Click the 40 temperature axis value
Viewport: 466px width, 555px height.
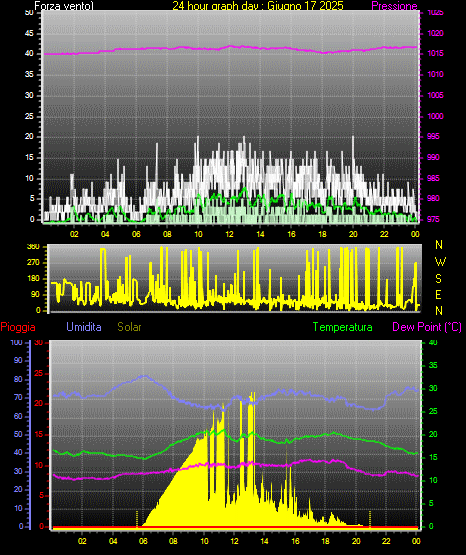click(433, 342)
